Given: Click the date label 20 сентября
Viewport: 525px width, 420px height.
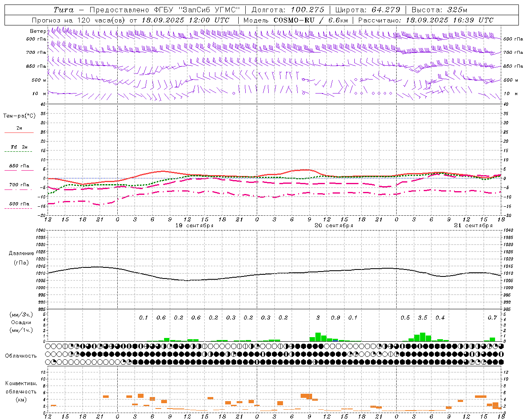Looking at the screenshot, I should tap(334, 226).
